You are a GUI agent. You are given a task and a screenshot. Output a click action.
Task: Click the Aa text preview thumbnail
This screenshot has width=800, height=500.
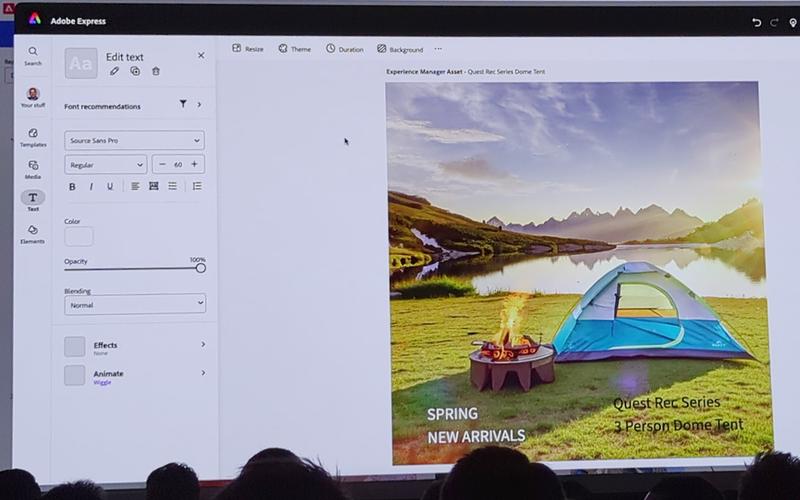point(81,63)
